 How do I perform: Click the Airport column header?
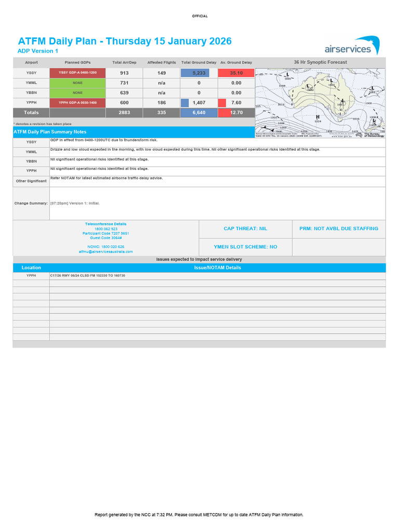(31, 62)
